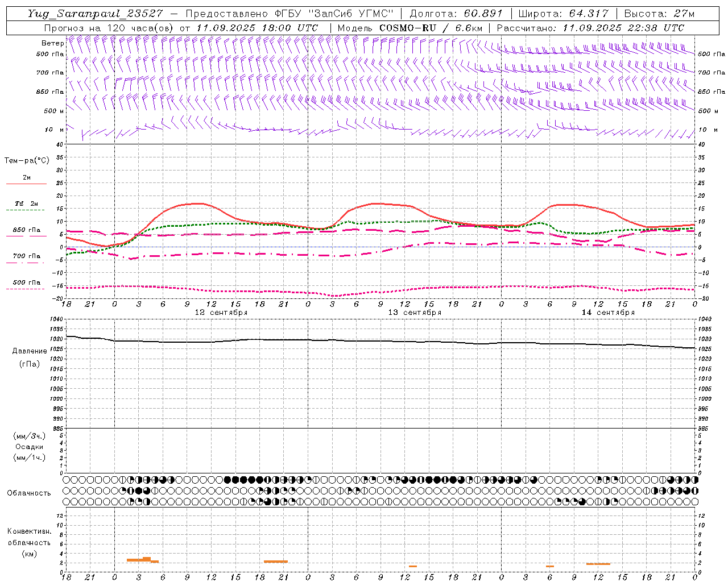Screen dimensions: 728x582
Task: Select the Широта: 64.317 header field
Action: (564, 14)
